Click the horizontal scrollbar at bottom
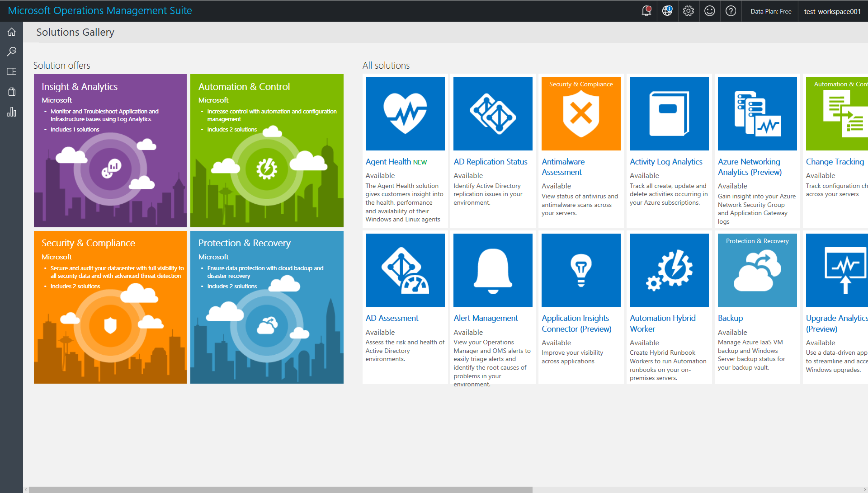The height and width of the screenshot is (493, 868). [280, 489]
